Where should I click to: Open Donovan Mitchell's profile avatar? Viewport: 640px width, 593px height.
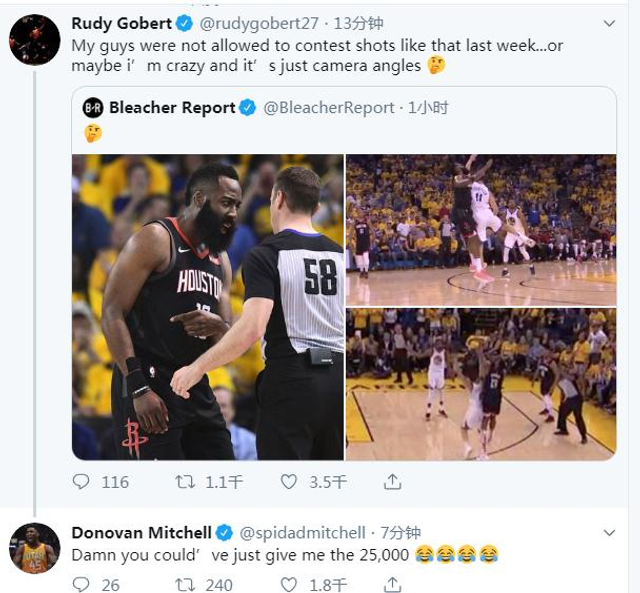coord(34,548)
